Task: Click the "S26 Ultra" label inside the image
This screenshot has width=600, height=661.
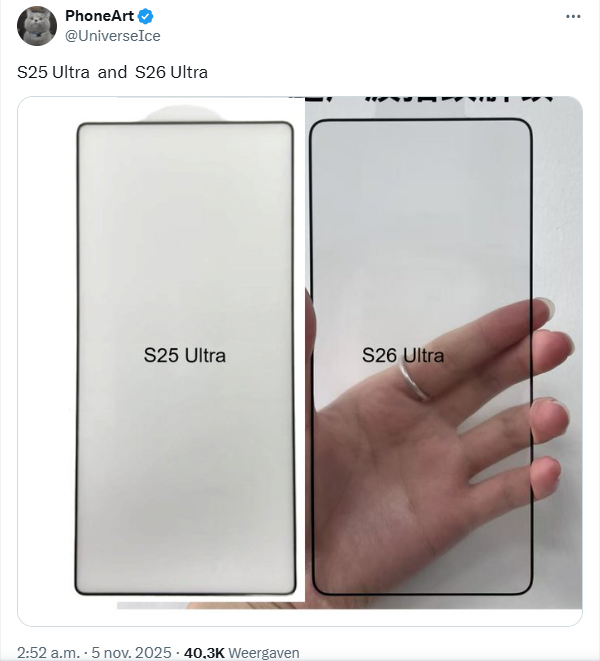Action: coord(403,355)
